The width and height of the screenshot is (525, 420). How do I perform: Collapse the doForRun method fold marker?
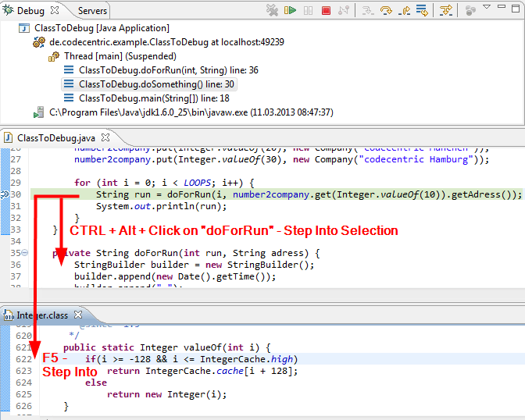pyautogui.click(x=25, y=253)
